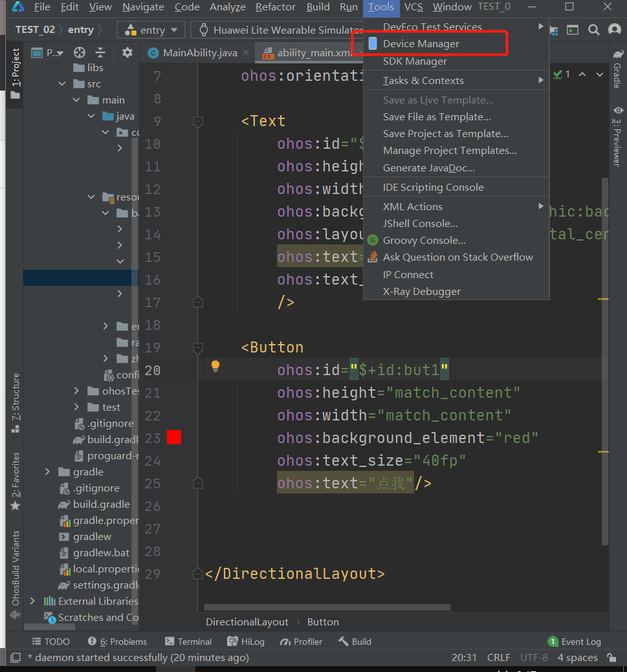
Task: Choose X-Ray Debugger menu item
Action: (456, 292)
